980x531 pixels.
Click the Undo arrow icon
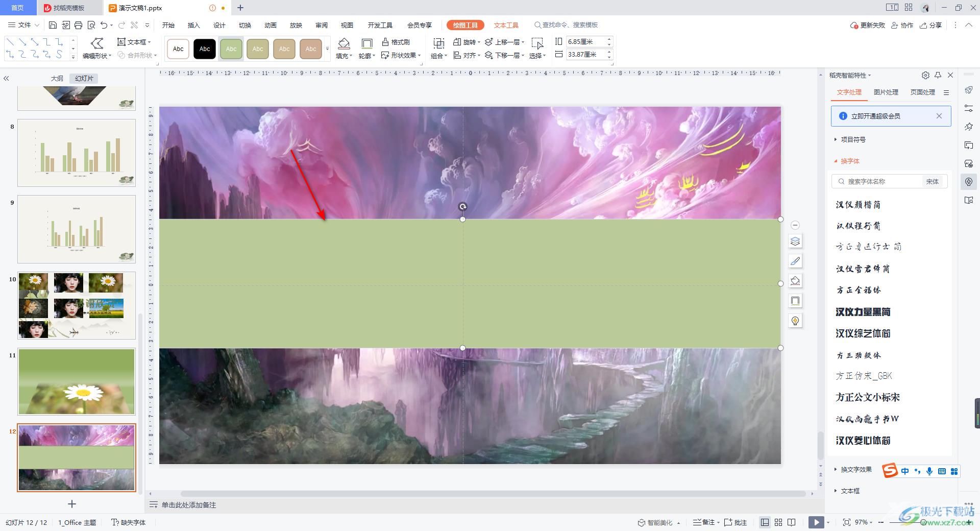click(x=104, y=25)
